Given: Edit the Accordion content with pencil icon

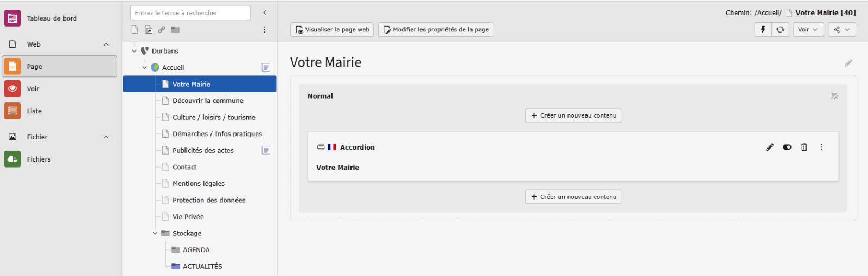Looking at the screenshot, I should [x=770, y=147].
